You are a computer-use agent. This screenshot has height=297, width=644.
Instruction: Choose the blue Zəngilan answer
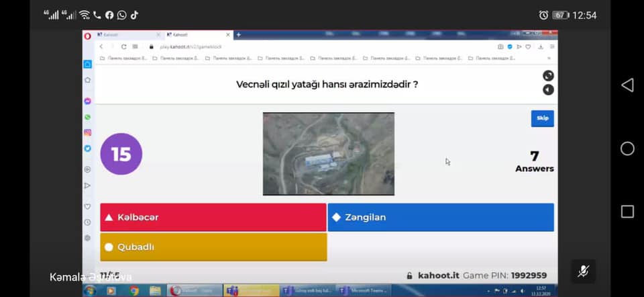(x=441, y=217)
